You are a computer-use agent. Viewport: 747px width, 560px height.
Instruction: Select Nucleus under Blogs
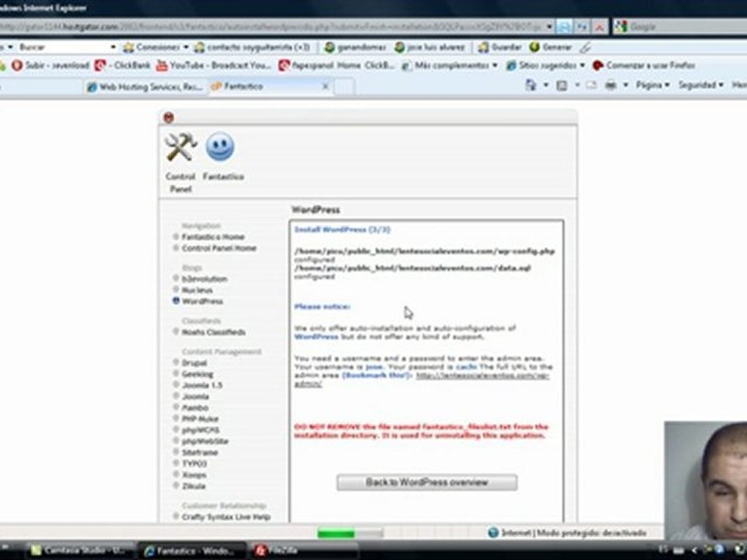pos(197,290)
